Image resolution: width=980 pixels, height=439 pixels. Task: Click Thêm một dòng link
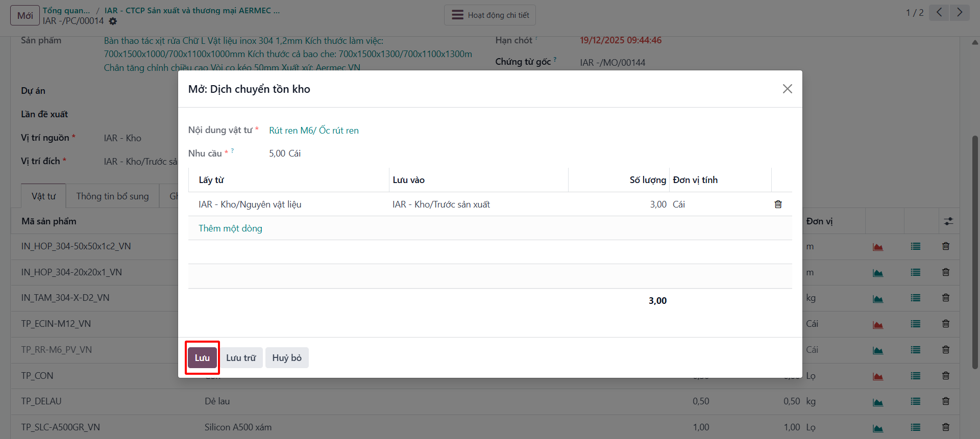(x=230, y=228)
